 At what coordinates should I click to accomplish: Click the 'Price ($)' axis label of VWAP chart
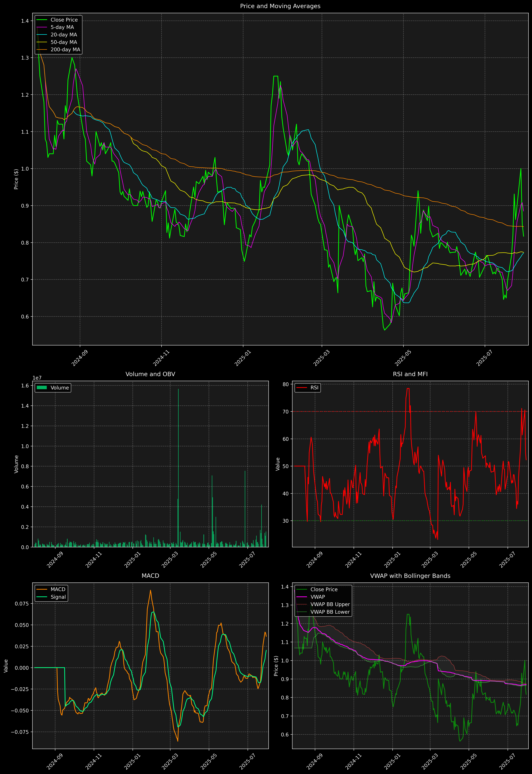276,666
